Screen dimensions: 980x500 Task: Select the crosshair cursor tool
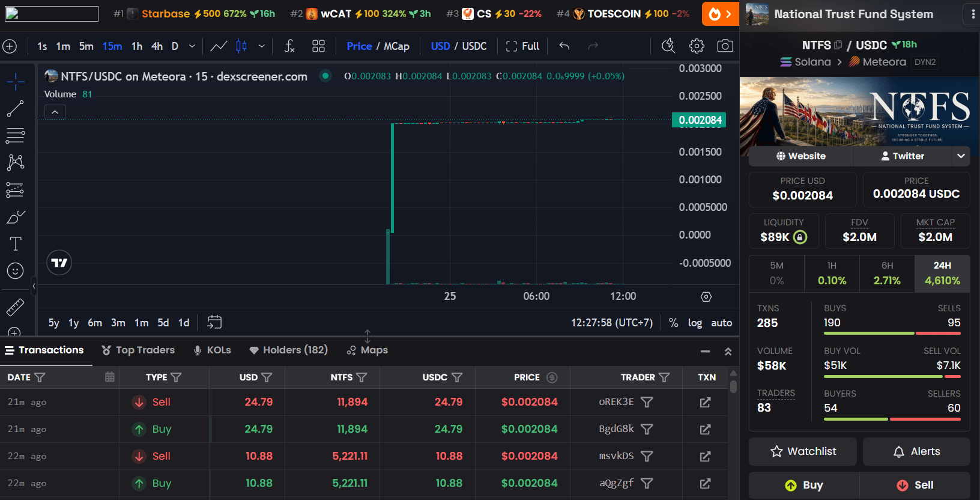[x=16, y=82]
